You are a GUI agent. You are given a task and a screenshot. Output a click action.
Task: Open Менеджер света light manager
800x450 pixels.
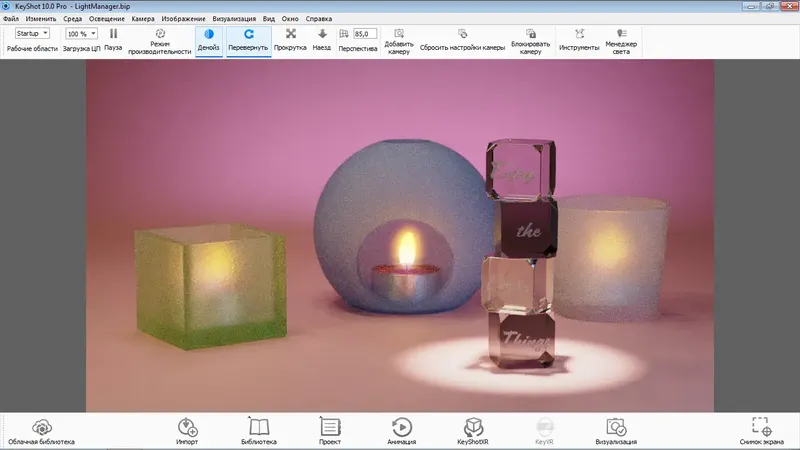click(621, 41)
